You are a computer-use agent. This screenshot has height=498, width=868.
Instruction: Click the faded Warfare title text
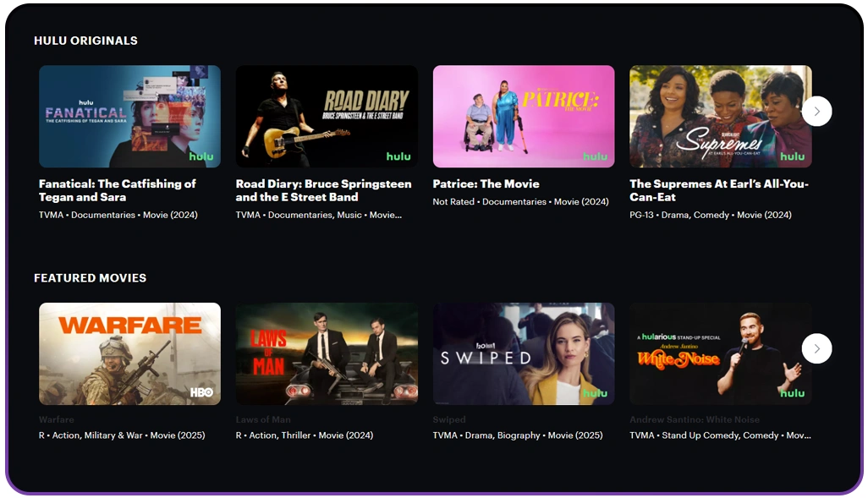pos(57,419)
